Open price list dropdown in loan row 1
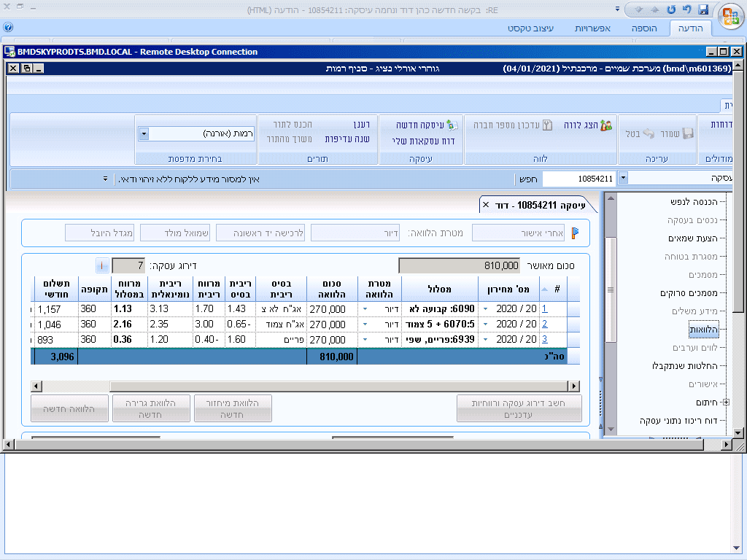Image resolution: width=747 pixels, height=560 pixels. click(486, 309)
